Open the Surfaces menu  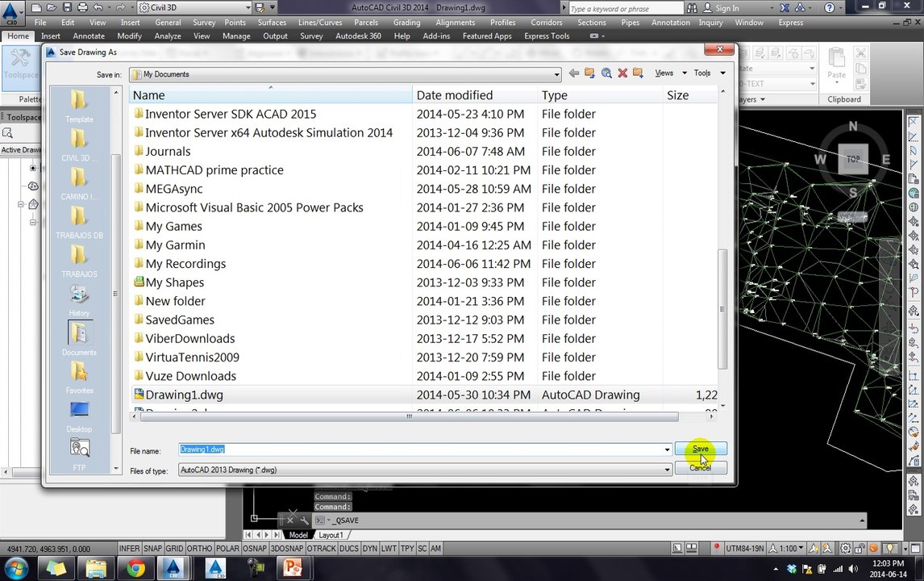[272, 23]
